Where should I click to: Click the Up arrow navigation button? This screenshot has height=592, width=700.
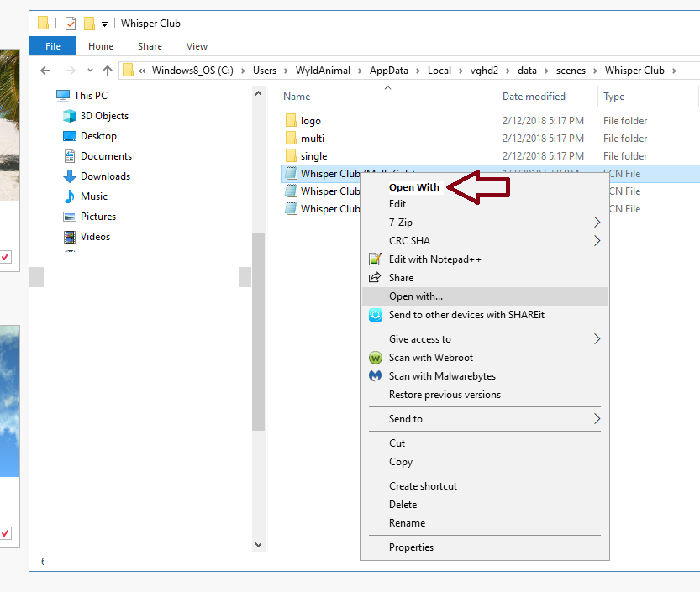tap(108, 71)
